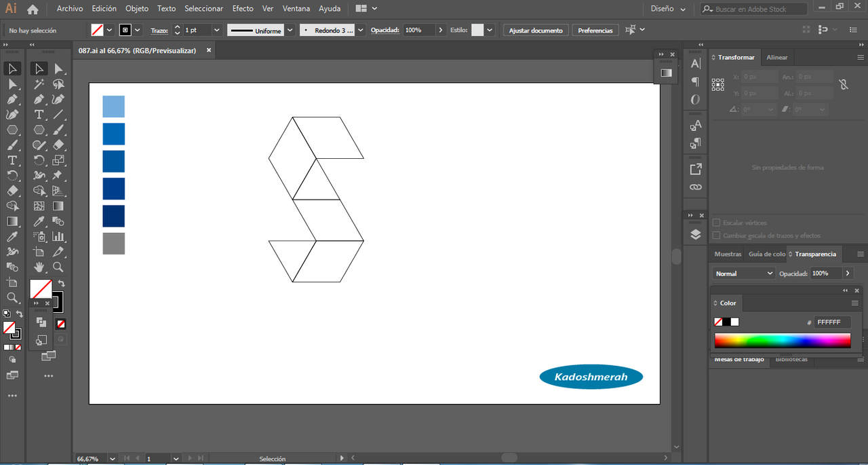Click the Kadoshmerah oval logo
This screenshot has width=868, height=465.
click(591, 377)
